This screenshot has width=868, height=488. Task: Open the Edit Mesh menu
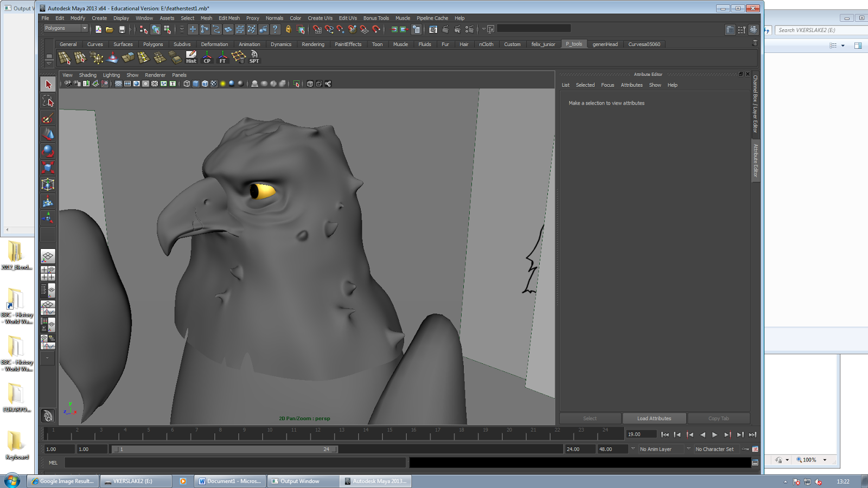coord(229,18)
